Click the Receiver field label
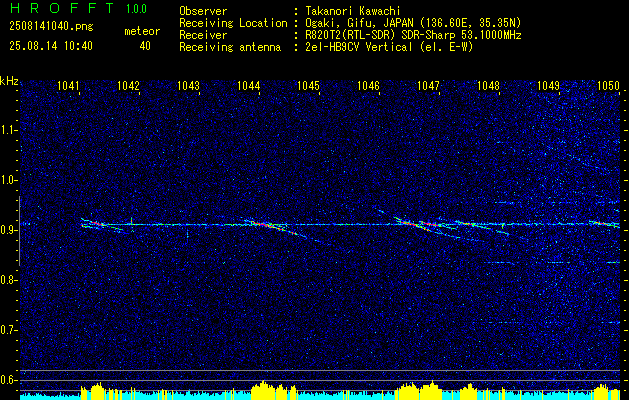Screen dimensions: 629x400 (x=203, y=35)
